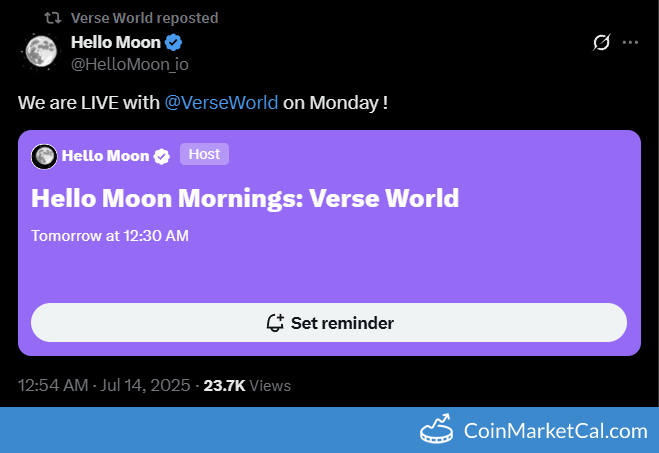Open the 12:54 AM · Jul 14, 2025 timestamp
Screen dimensions: 659x453
point(104,385)
